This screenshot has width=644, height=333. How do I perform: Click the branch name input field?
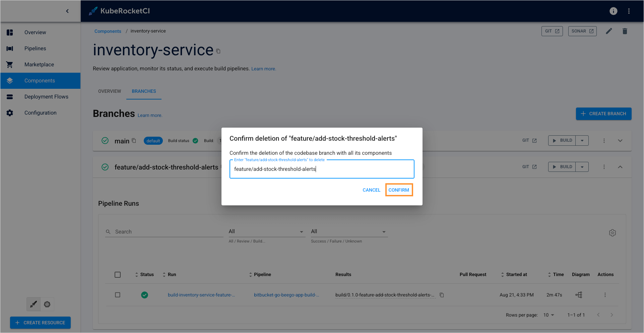tap(322, 169)
